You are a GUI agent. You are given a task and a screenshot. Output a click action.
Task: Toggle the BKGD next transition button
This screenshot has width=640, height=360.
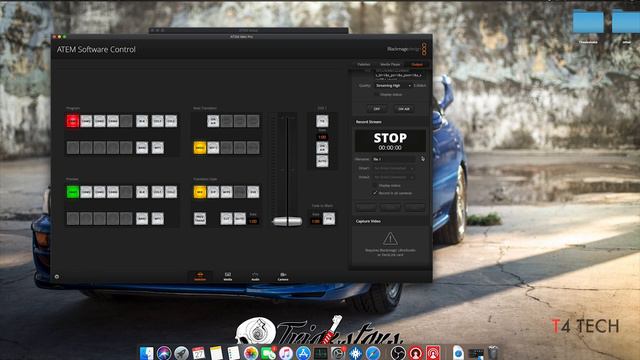click(200, 148)
